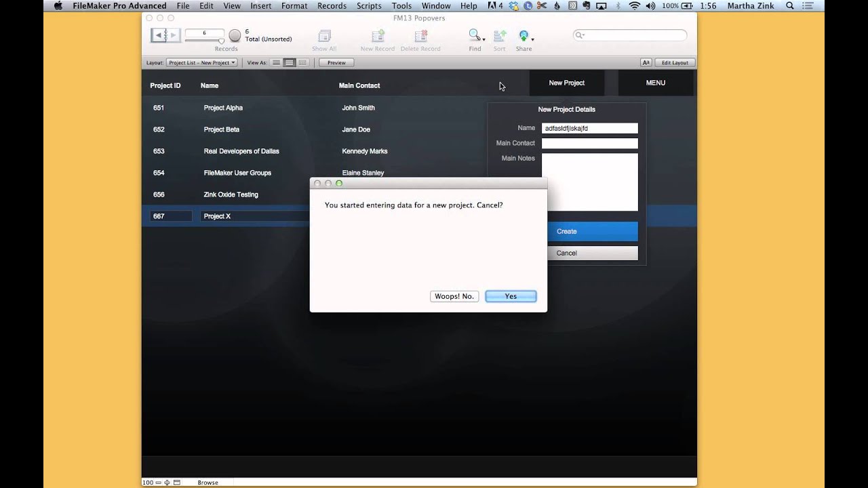The image size is (868, 488).
Task: Click the volume icon in menu bar
Action: 651,5
